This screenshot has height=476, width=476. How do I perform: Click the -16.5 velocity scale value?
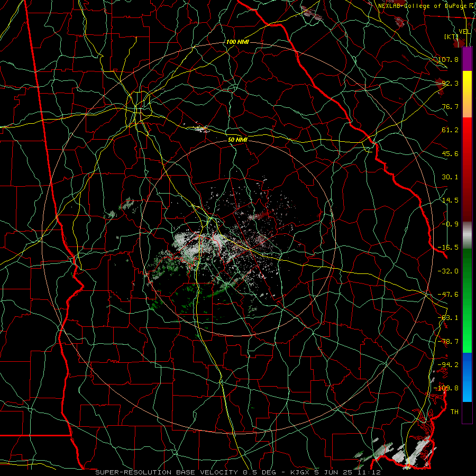click(448, 248)
